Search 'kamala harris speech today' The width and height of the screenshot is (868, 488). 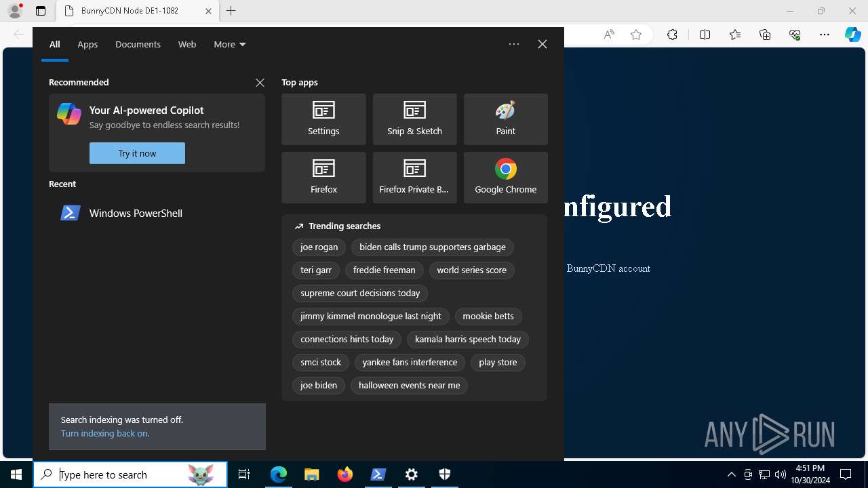click(468, 340)
